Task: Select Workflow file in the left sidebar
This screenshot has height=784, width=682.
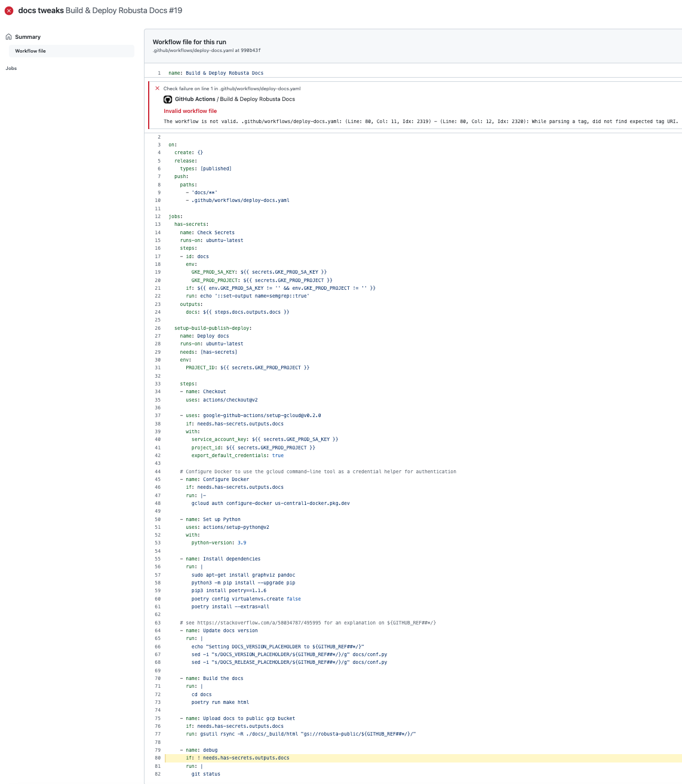Action: click(30, 51)
